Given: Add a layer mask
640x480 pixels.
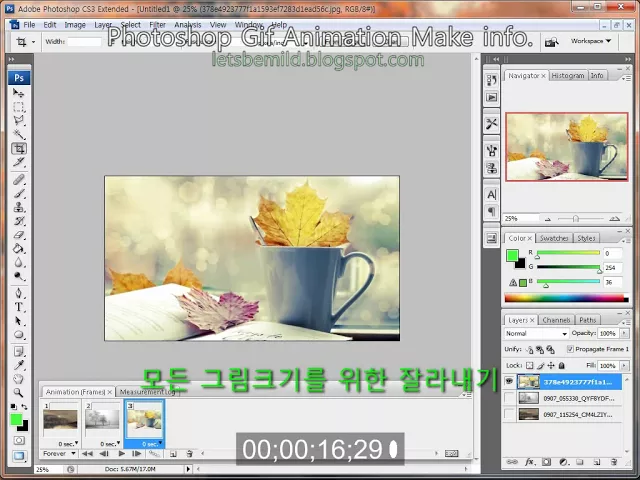Looking at the screenshot, I should pyautogui.click(x=546, y=462).
